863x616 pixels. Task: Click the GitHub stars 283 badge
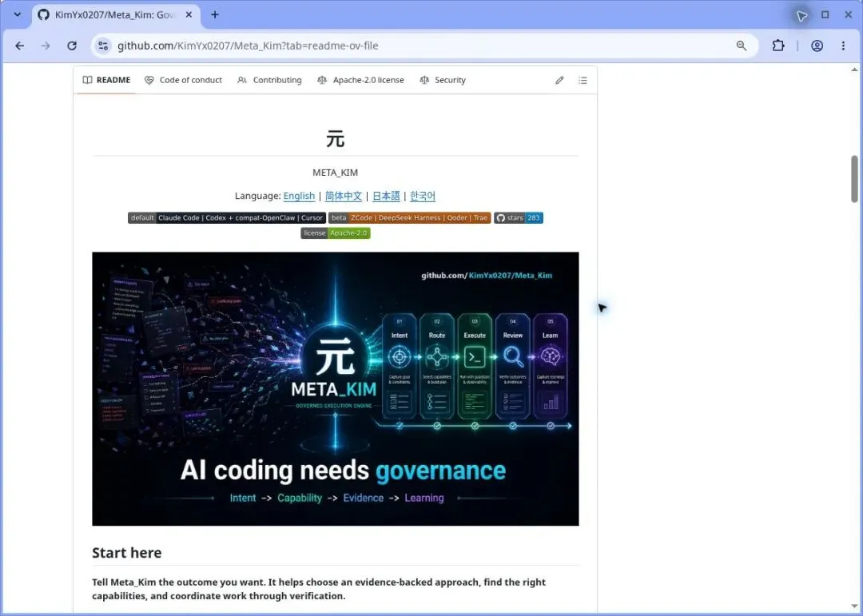(x=519, y=218)
